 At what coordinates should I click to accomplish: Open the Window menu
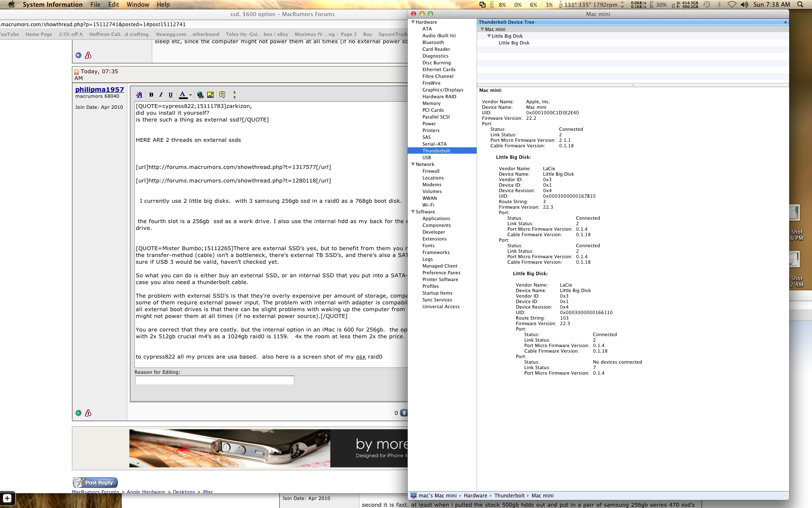137,5
